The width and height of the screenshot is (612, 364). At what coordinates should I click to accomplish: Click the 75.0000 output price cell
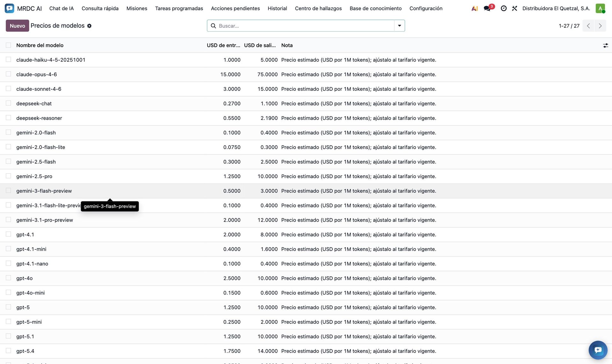tap(267, 74)
